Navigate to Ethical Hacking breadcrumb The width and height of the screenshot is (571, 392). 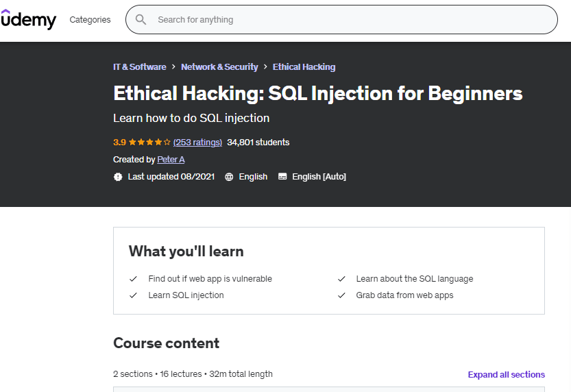304,67
